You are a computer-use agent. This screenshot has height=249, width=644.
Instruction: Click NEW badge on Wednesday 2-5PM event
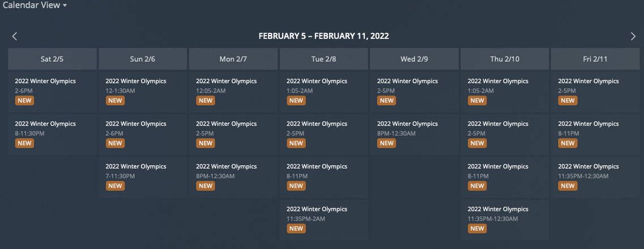(387, 101)
